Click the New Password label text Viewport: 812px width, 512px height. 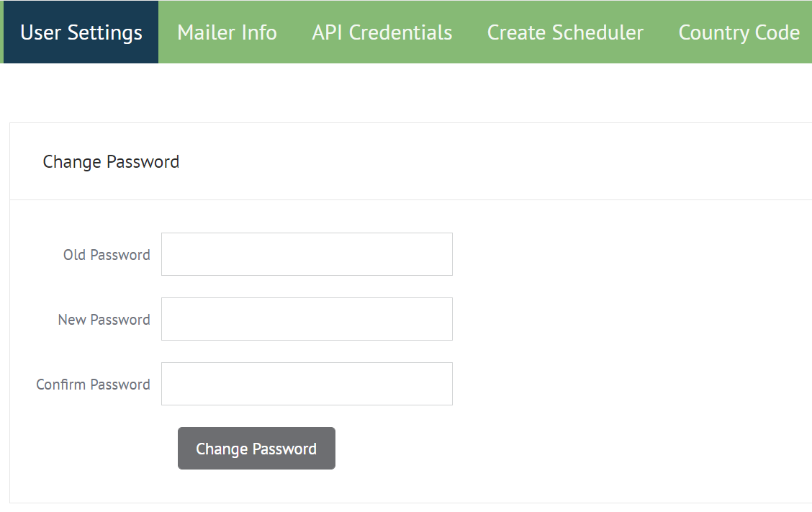tap(104, 320)
